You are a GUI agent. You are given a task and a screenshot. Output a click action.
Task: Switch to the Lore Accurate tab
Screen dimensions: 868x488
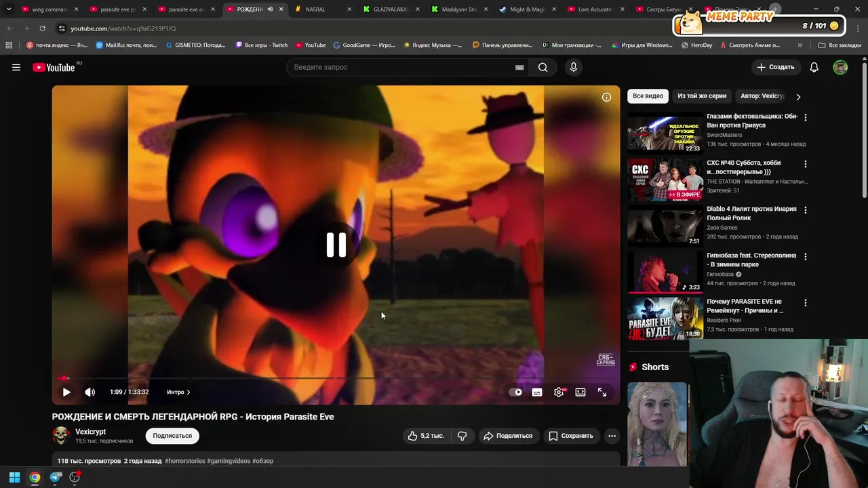click(595, 9)
